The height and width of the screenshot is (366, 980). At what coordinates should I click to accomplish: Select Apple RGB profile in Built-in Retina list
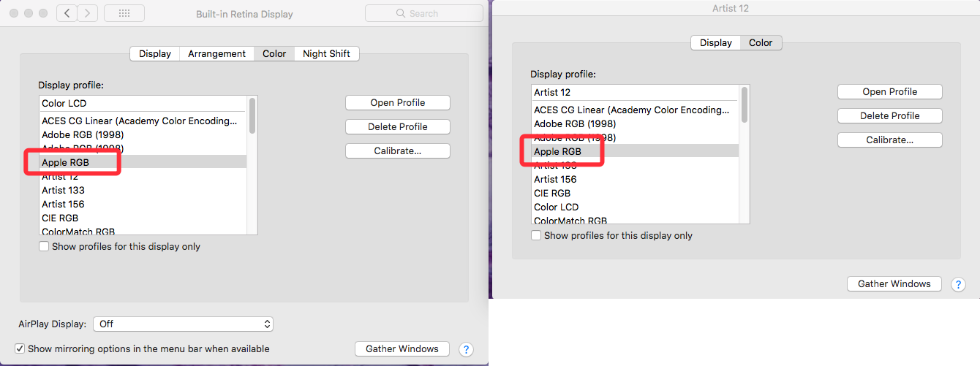[143, 162]
